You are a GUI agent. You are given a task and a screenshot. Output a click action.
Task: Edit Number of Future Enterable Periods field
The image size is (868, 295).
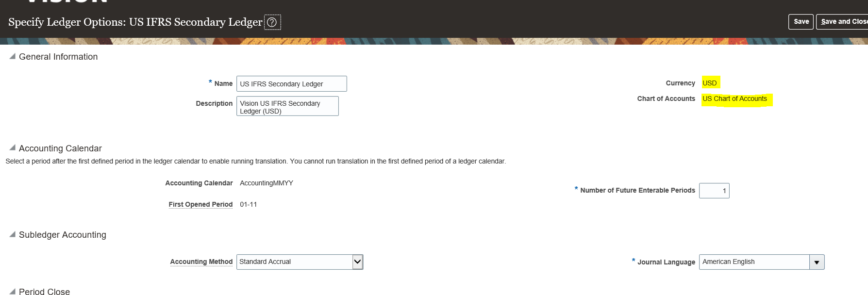coord(714,191)
